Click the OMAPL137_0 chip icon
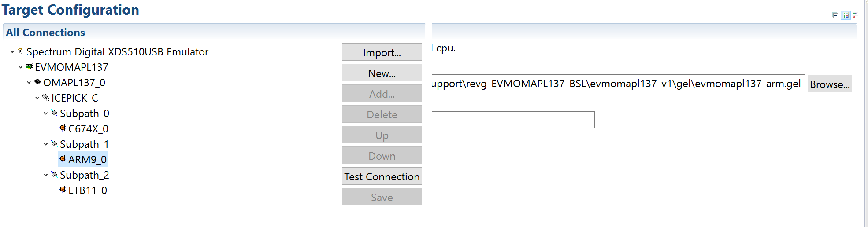The width and height of the screenshot is (868, 227). click(x=37, y=82)
